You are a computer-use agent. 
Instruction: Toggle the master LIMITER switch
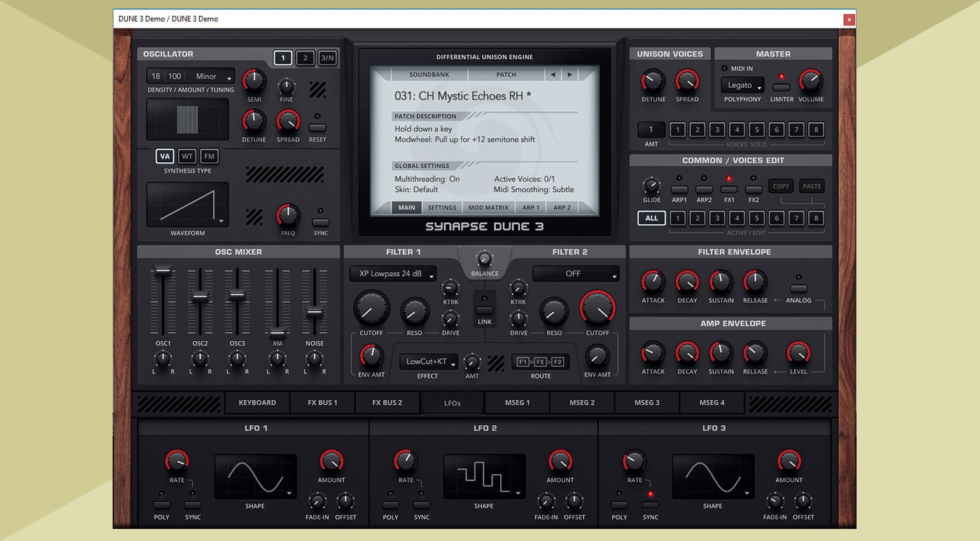[781, 87]
